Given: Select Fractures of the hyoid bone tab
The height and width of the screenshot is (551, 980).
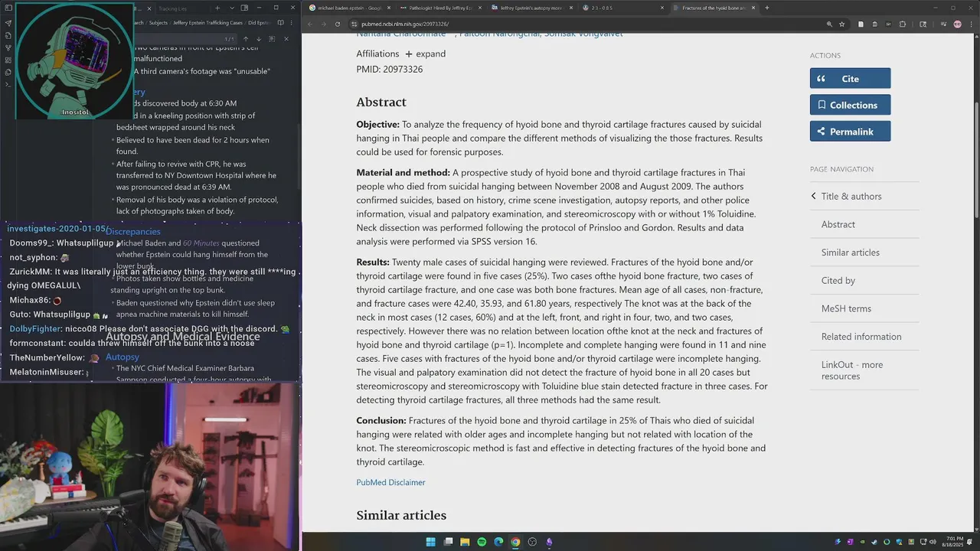Looking at the screenshot, I should pos(714,8).
